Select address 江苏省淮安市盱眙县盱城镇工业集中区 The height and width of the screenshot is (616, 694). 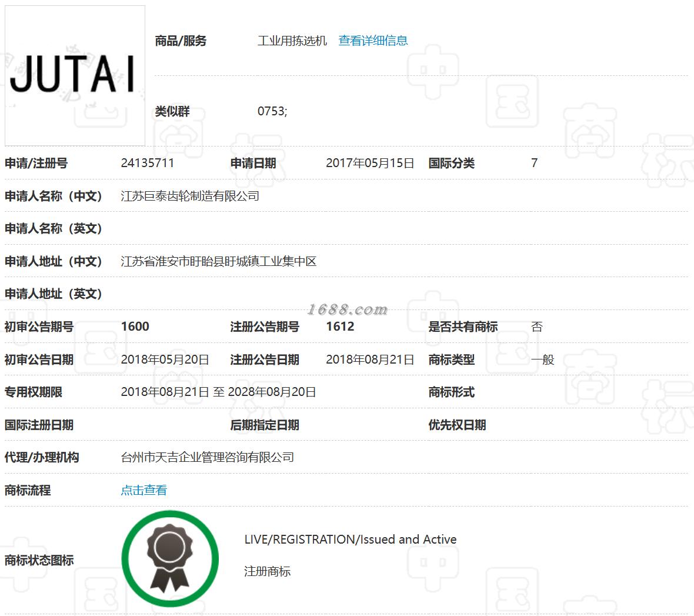coord(219,261)
